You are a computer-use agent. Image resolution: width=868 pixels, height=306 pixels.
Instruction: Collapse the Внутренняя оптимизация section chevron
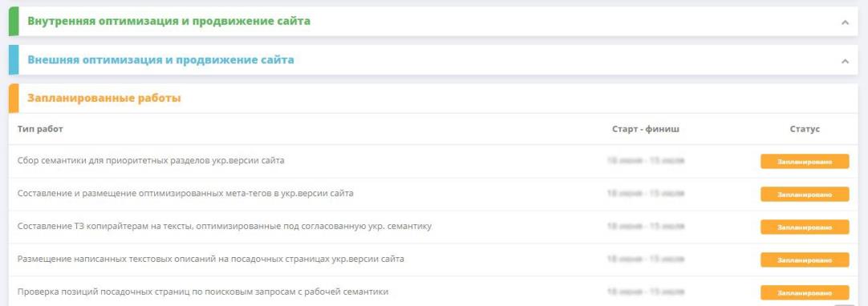coord(845,22)
